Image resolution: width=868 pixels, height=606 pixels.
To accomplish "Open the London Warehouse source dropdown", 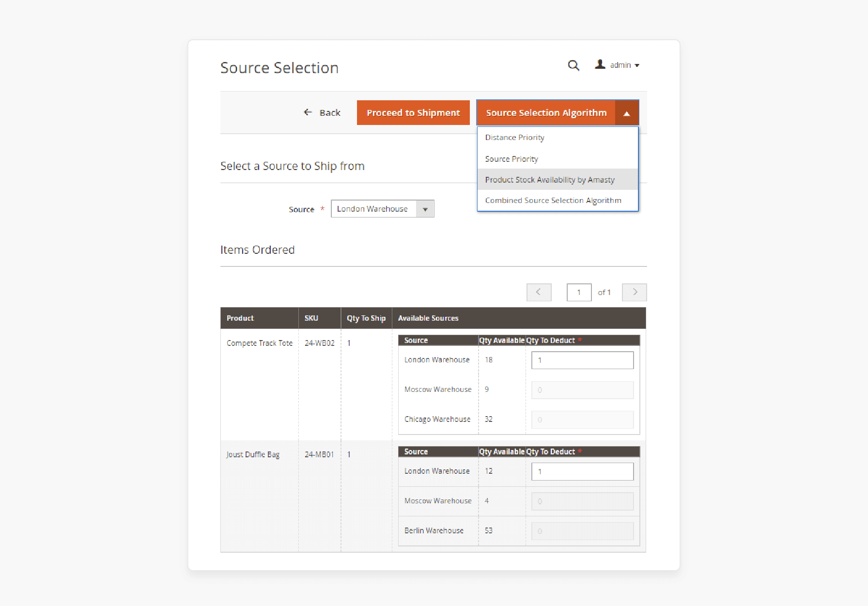I will pyautogui.click(x=382, y=209).
